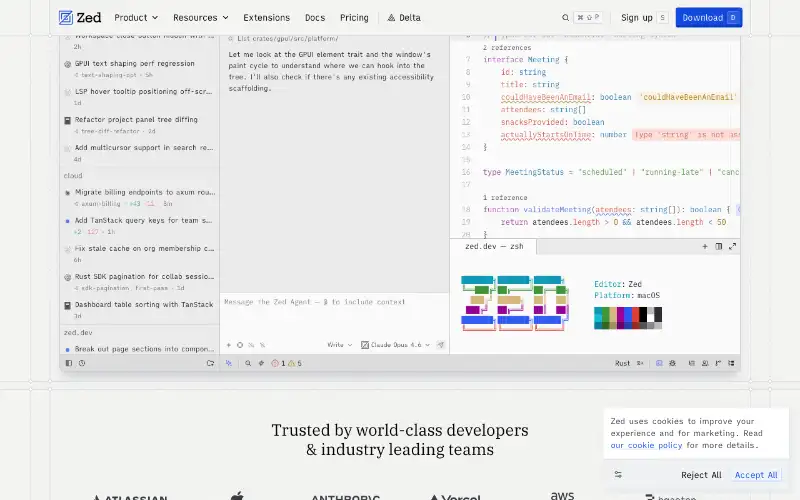Add a new terminal with the plus icon
Viewport: 800px width, 500px height.
705,246
